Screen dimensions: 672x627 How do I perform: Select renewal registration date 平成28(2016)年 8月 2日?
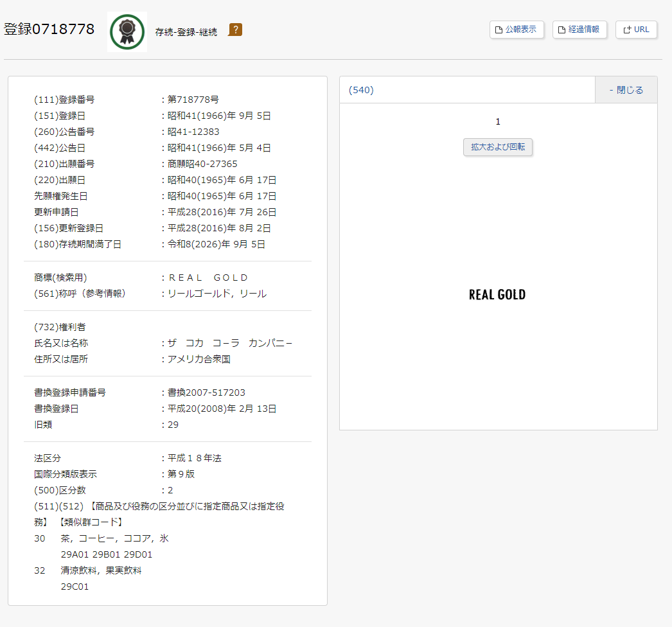[x=219, y=228]
